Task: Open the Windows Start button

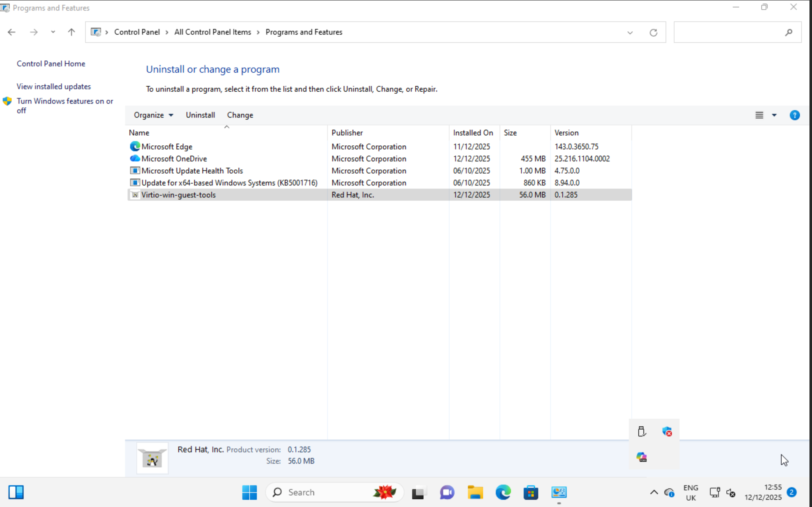Action: coord(249,492)
